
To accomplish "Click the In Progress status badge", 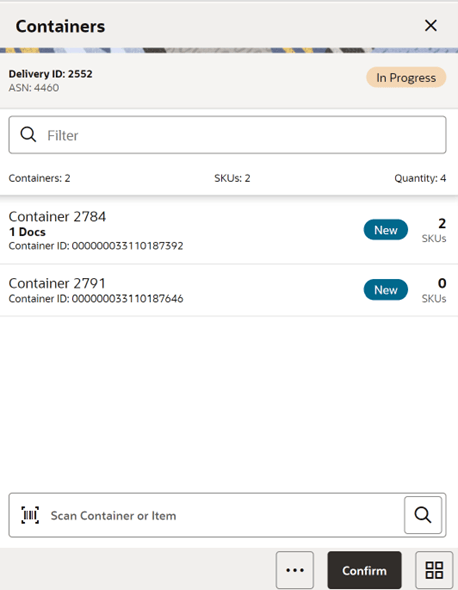I will point(406,78).
